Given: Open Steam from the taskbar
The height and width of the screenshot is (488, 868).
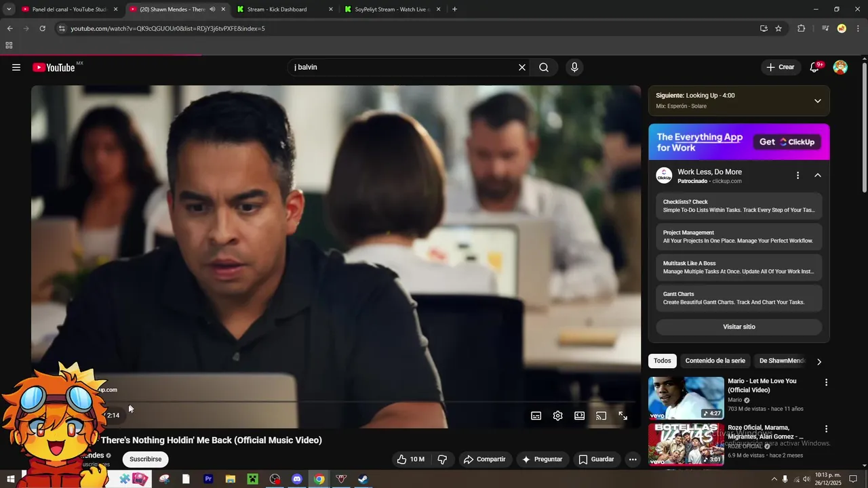Looking at the screenshot, I should click(363, 479).
